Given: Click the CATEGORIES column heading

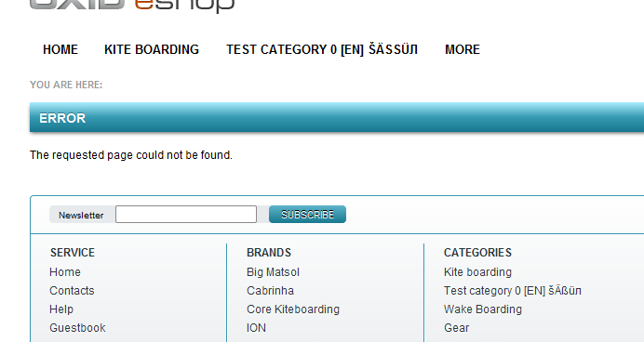Looking at the screenshot, I should pos(477,253).
